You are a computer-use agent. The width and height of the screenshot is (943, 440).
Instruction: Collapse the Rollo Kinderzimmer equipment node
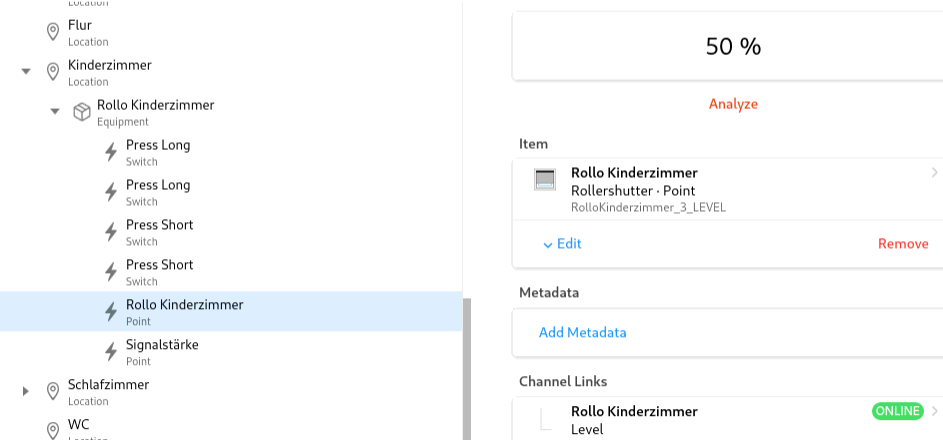coord(55,112)
